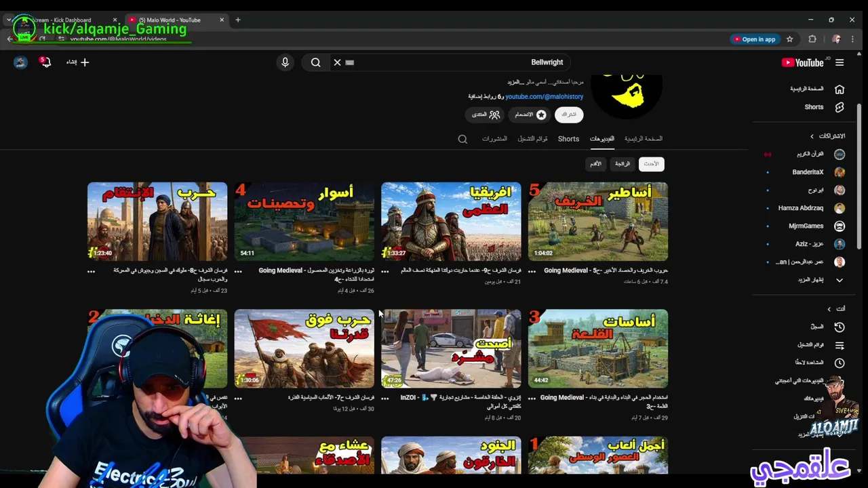Play the أسوار وتحصينات thumbnail video
This screenshot has height=488, width=868.
[304, 222]
